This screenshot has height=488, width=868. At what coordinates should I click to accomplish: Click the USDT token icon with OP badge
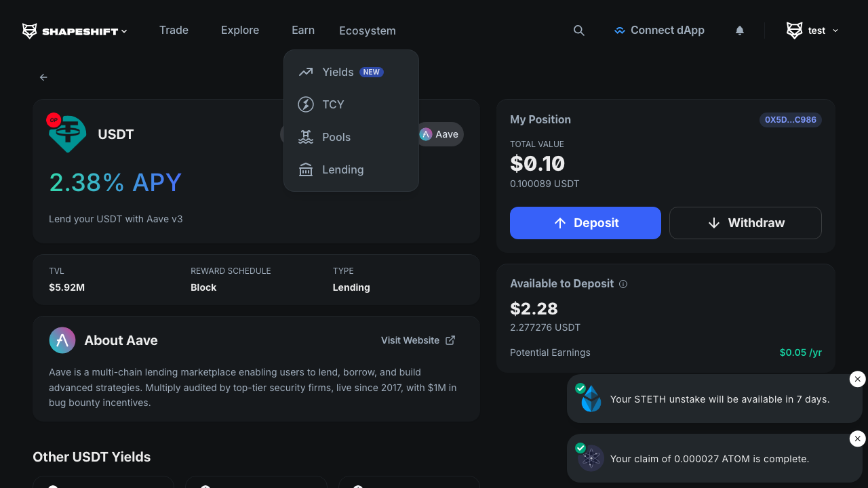[x=67, y=134]
